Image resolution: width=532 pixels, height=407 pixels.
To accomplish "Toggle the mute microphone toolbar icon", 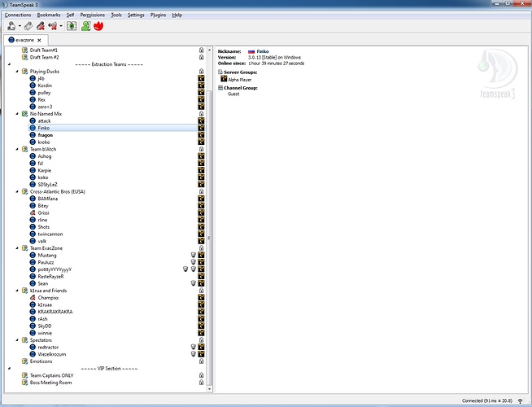I will coord(40,25).
